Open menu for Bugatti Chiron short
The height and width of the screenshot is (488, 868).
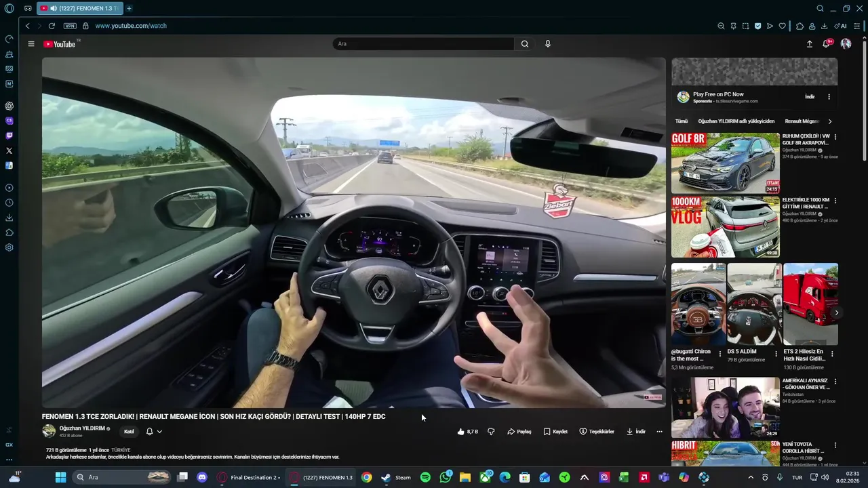[x=719, y=354]
